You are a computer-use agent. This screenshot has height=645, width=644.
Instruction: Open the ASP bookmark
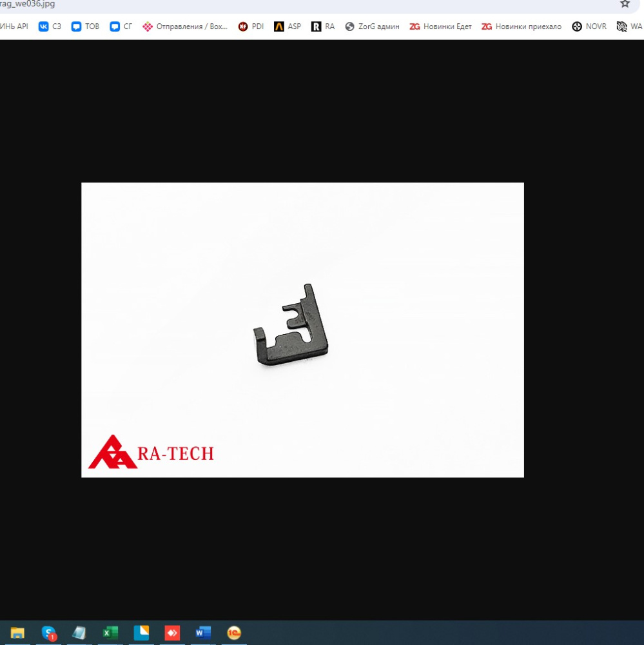288,26
